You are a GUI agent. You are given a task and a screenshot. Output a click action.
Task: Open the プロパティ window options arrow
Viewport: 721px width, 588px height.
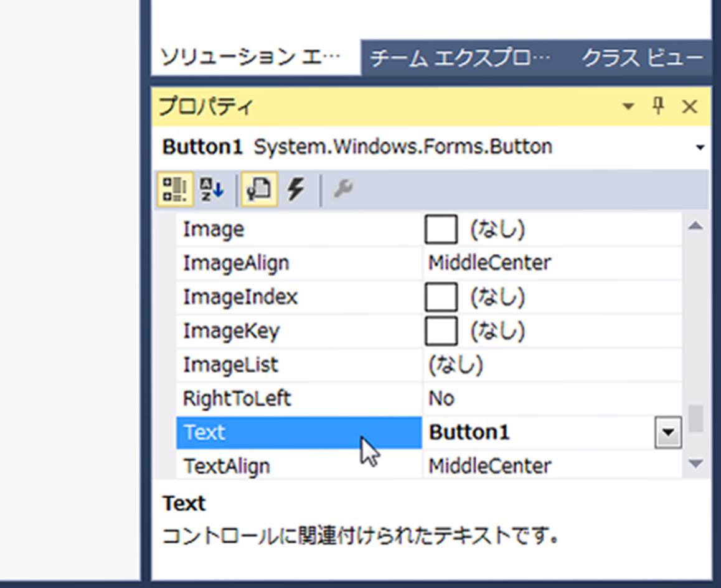point(628,107)
